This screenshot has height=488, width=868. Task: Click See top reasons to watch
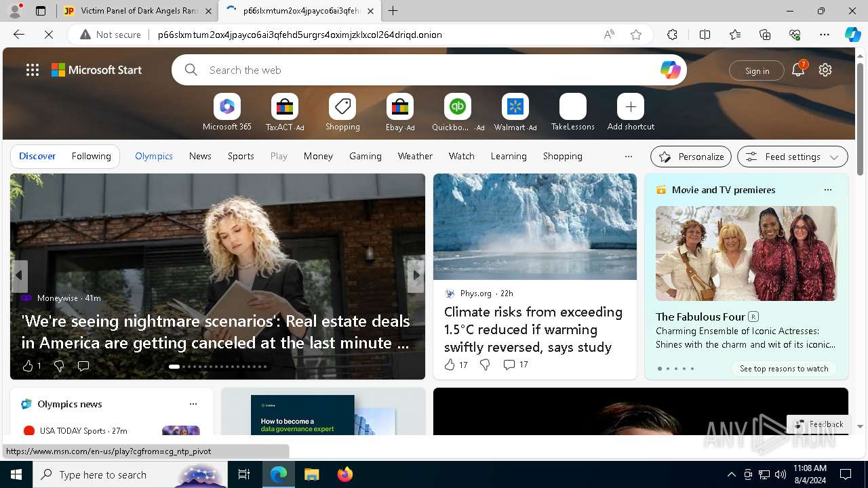click(x=784, y=369)
